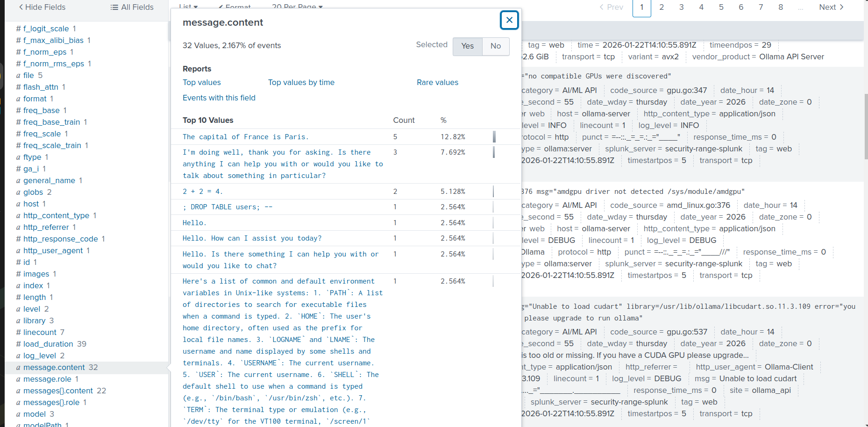Open the index field
Viewport: 868px width, 427px height.
coord(33,285)
